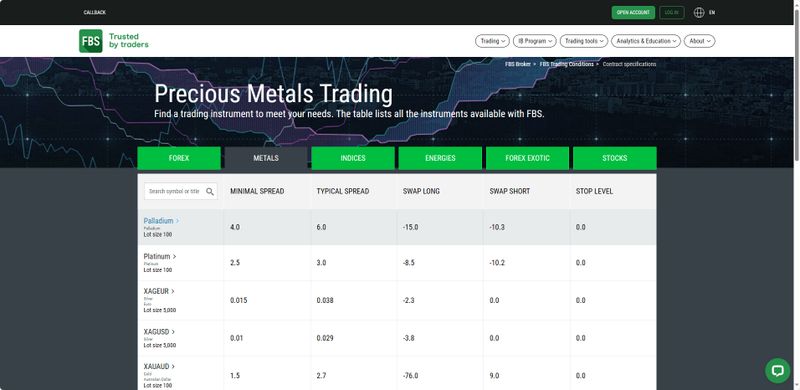The width and height of the screenshot is (800, 390).
Task: Click XAGUSD typical spread value 0.029
Action: [x=325, y=338]
